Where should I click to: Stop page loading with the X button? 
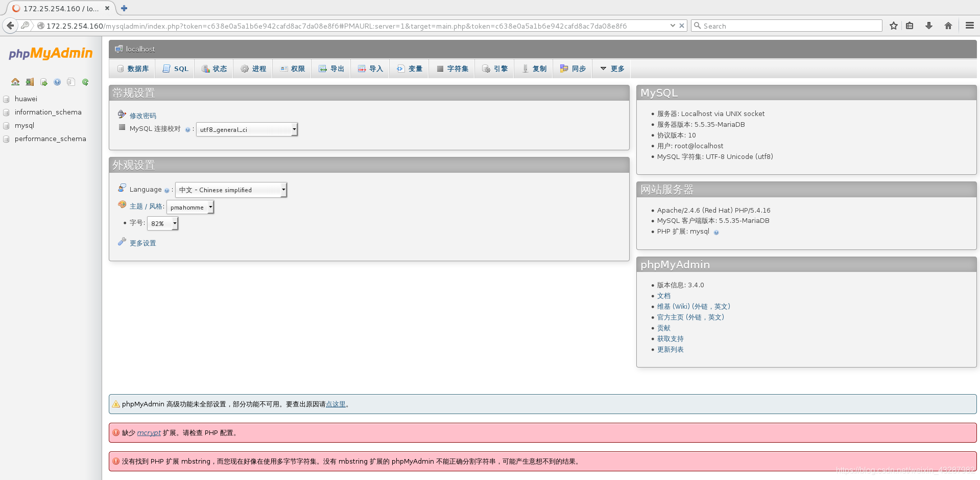pyautogui.click(x=681, y=26)
